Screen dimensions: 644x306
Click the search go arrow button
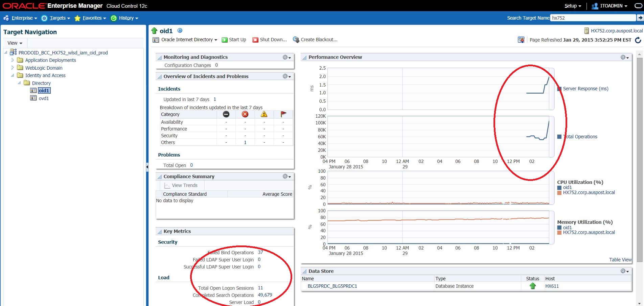(x=640, y=18)
